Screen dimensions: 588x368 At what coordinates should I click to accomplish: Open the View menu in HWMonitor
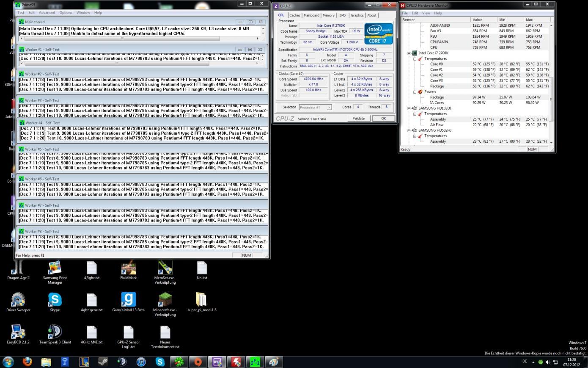426,13
